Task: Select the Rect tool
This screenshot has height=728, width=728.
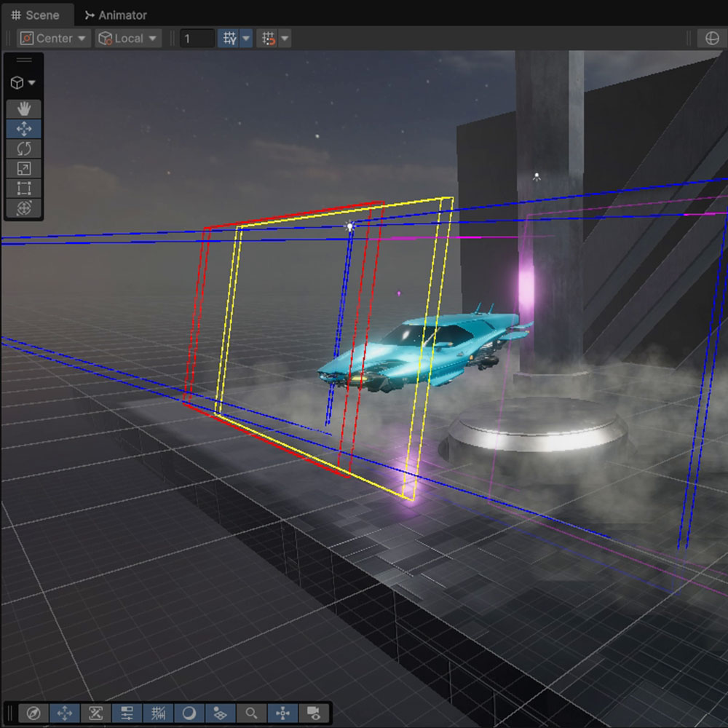Action: pos(24,188)
